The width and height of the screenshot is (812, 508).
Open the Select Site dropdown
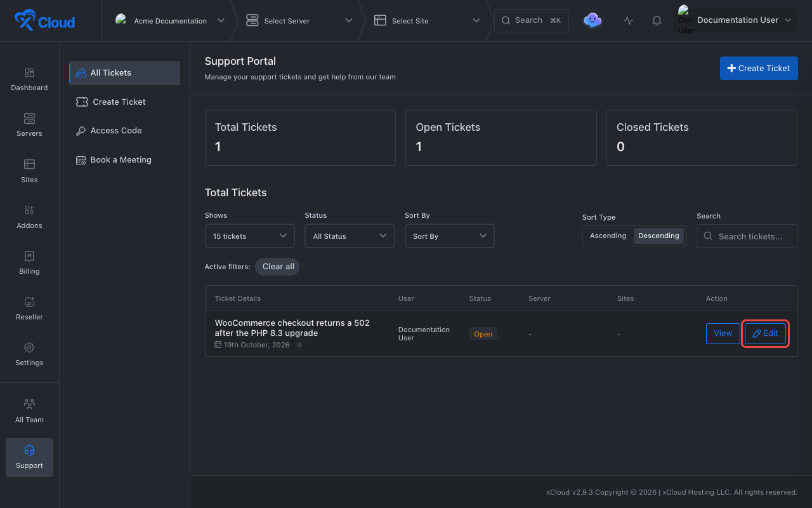(x=428, y=20)
